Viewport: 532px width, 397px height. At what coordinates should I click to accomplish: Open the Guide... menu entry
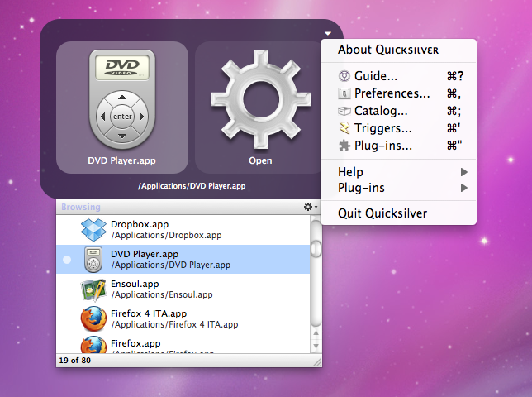click(376, 76)
